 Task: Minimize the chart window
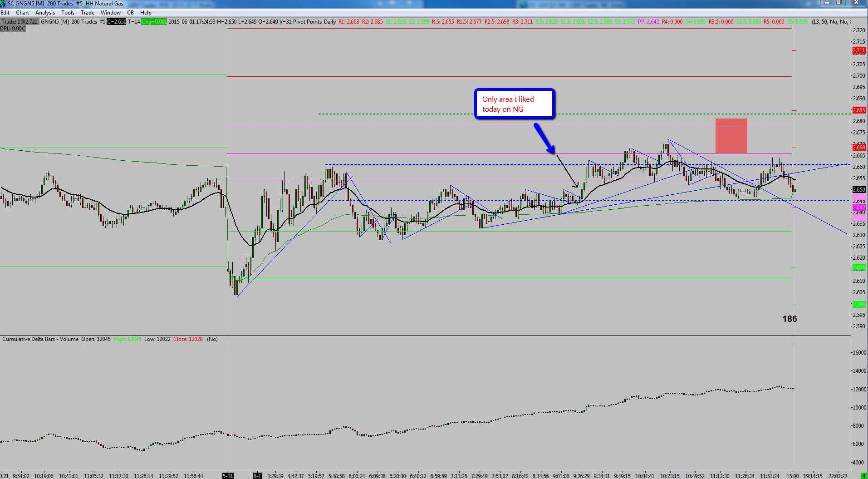click(827, 3)
